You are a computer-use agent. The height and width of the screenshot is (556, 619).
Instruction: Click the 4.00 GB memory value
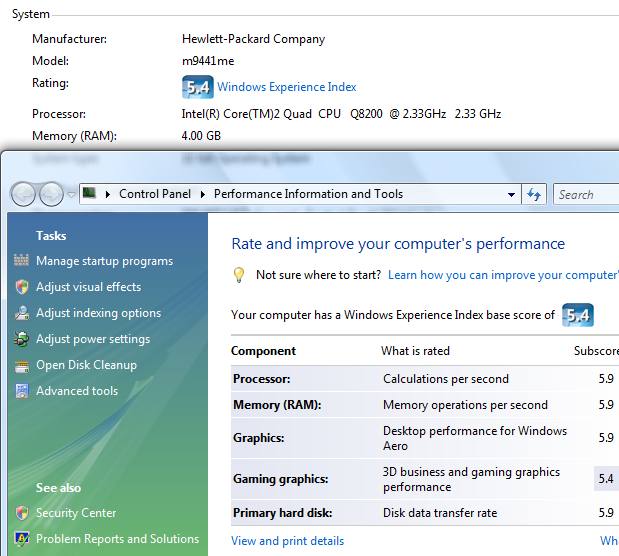point(201,135)
